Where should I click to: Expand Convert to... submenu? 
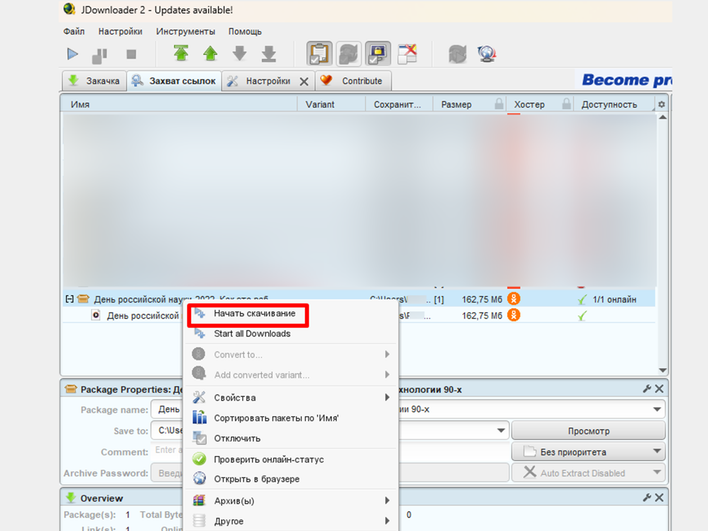coord(291,354)
